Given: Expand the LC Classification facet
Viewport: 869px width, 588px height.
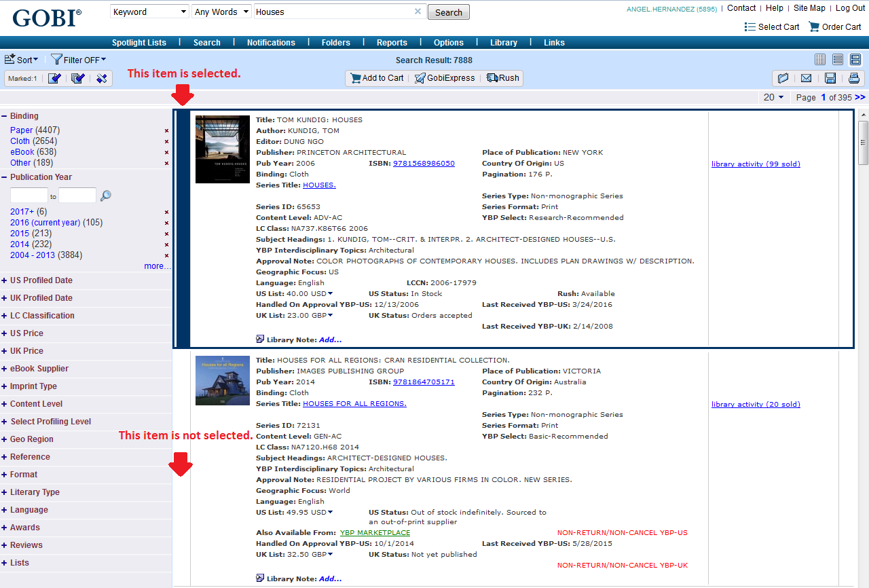Looking at the screenshot, I should 4,316.
